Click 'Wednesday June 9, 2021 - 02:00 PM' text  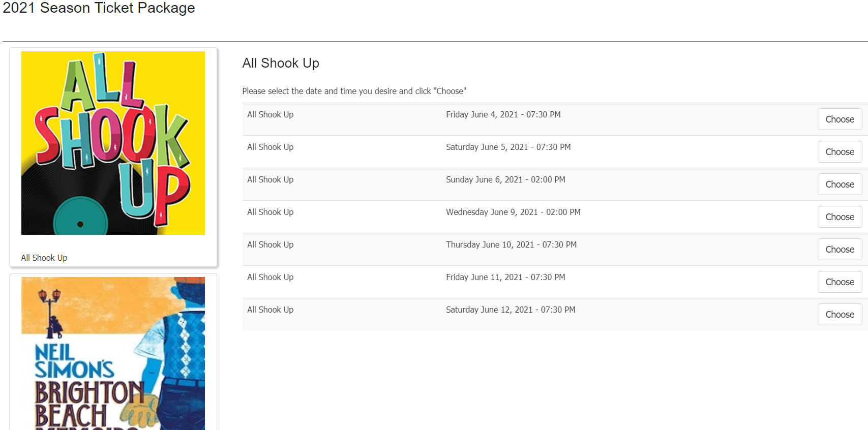click(x=513, y=212)
